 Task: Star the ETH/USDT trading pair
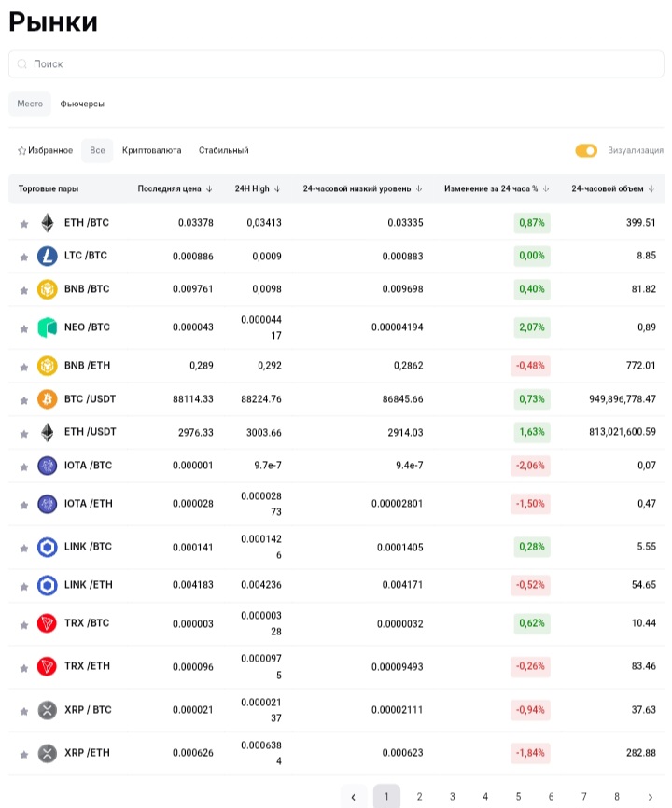tap(24, 433)
